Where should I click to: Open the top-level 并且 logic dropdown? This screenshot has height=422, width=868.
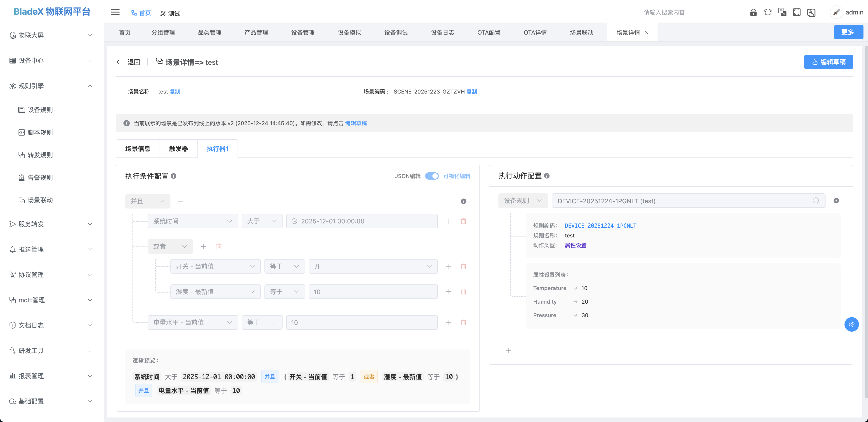(x=148, y=202)
